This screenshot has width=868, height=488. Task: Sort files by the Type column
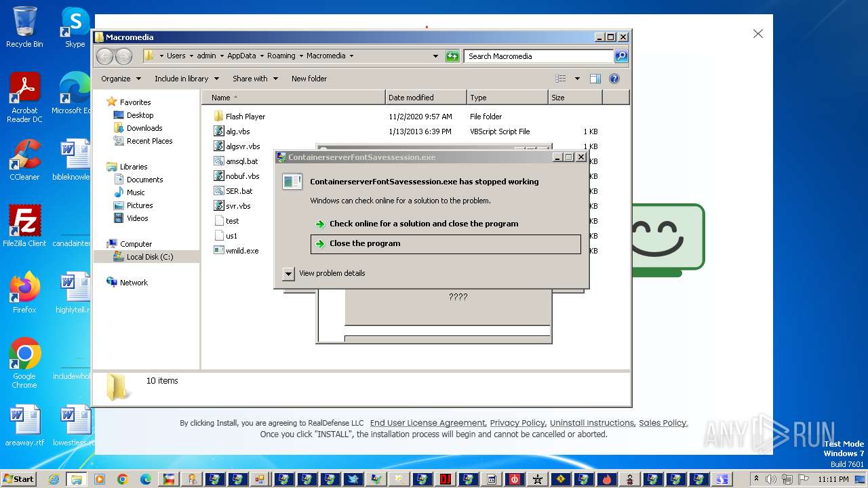[507, 98]
